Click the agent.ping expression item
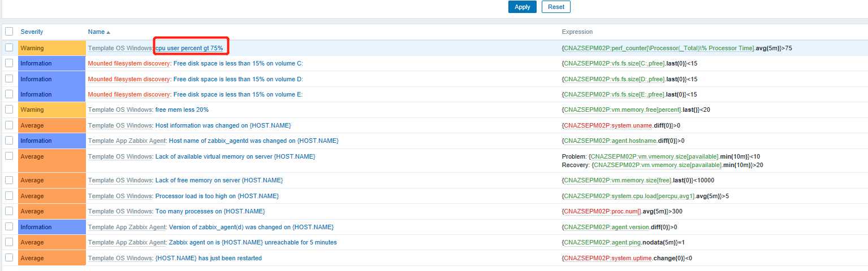Image resolution: width=868 pixels, height=271 pixels. pos(603,242)
